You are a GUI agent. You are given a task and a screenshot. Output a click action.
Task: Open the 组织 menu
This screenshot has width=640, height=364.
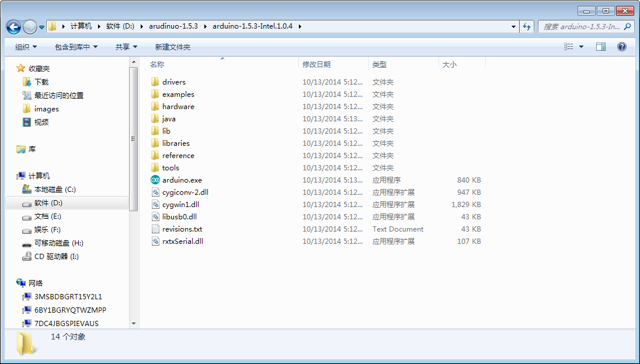point(26,47)
